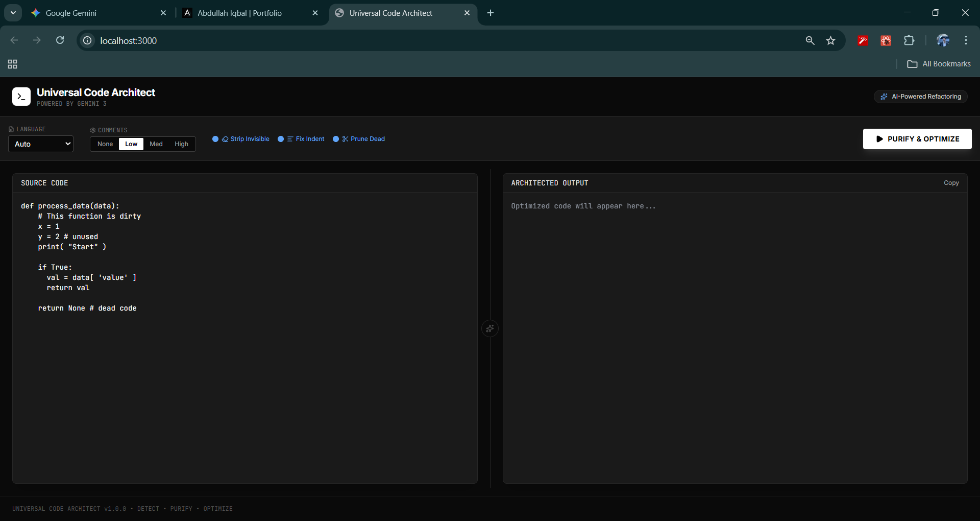Copy the architected output
The image size is (980, 521).
click(x=951, y=183)
